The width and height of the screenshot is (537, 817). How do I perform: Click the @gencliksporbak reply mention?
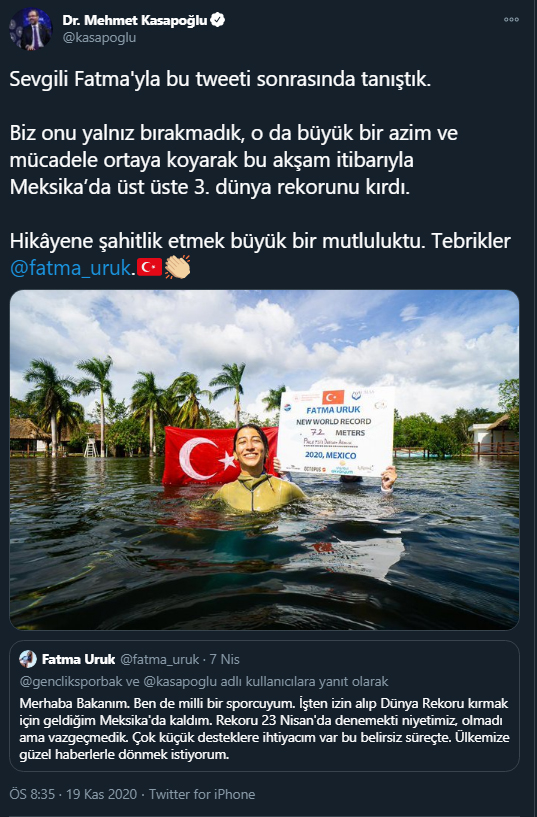72,682
